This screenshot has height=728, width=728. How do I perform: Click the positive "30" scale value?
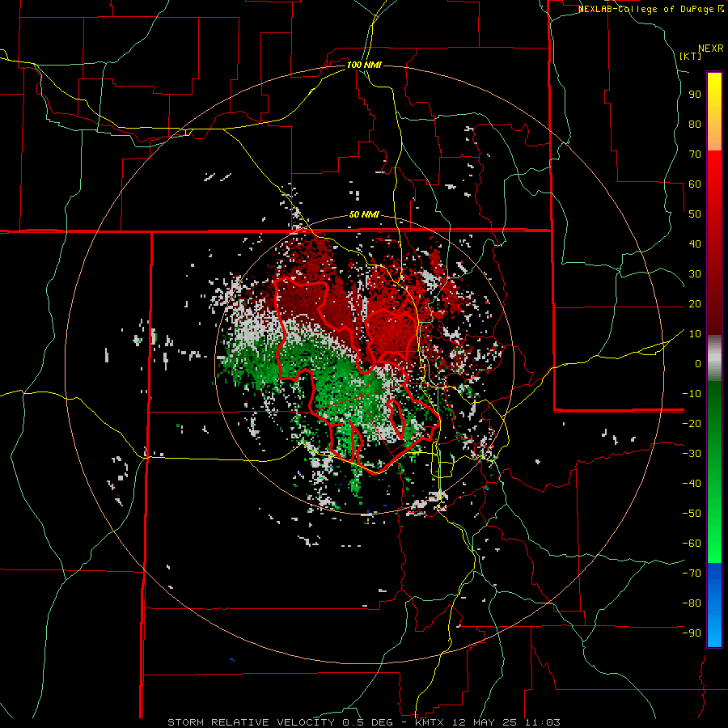point(695,274)
